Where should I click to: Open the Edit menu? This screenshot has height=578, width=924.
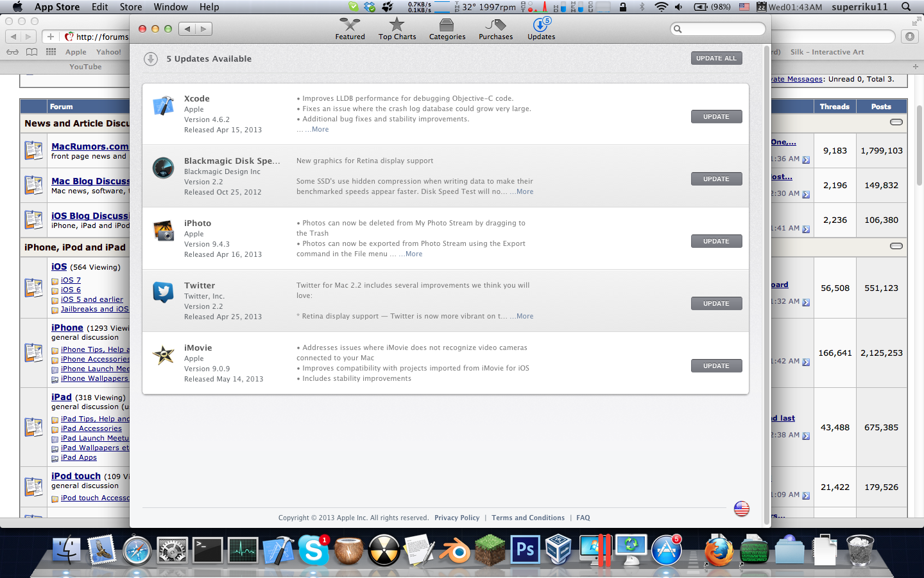99,7
